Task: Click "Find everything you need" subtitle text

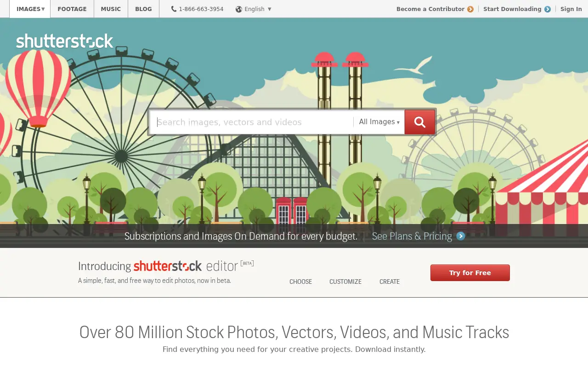Action: click(x=294, y=349)
